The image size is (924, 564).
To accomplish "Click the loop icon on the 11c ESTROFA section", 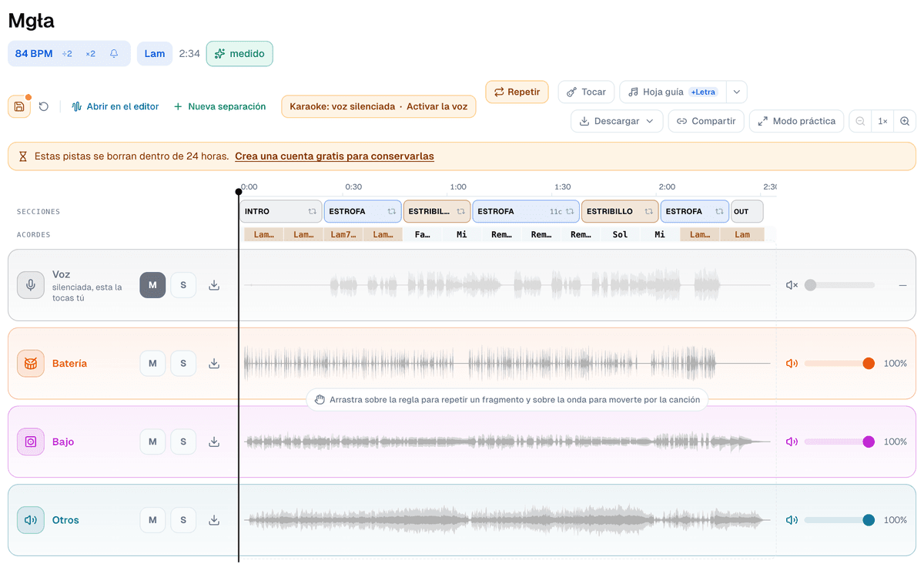I will coord(570,211).
